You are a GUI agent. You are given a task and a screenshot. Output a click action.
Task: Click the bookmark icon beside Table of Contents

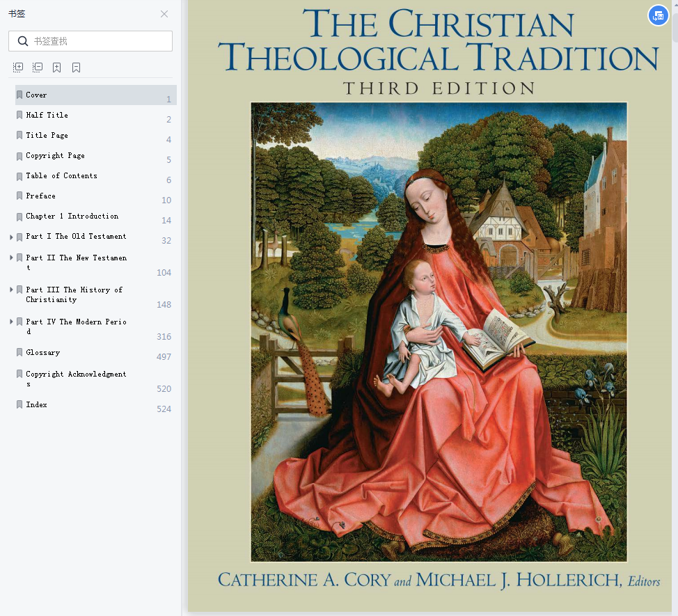(19, 176)
